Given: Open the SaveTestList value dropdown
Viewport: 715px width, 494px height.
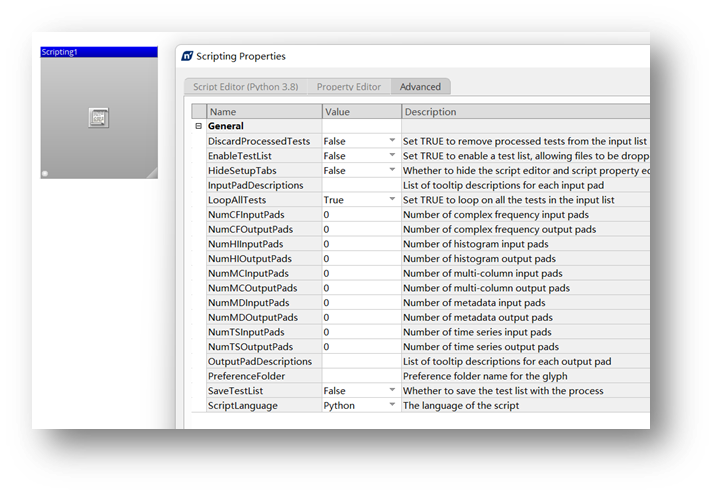Looking at the screenshot, I should [x=392, y=391].
